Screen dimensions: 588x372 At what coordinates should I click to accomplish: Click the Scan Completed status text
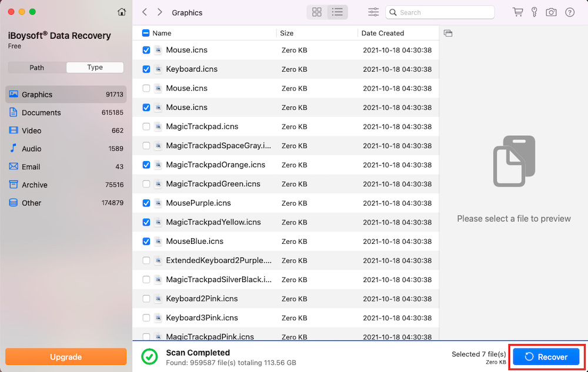(198, 353)
